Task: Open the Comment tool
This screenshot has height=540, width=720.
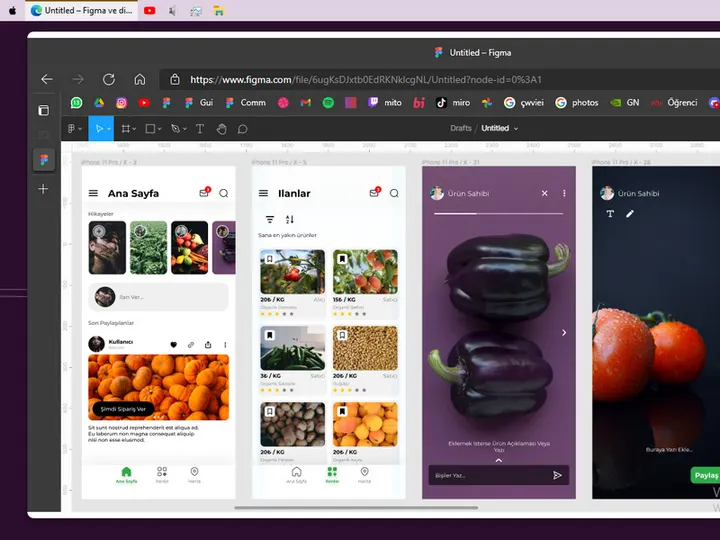Action: pyautogui.click(x=242, y=129)
